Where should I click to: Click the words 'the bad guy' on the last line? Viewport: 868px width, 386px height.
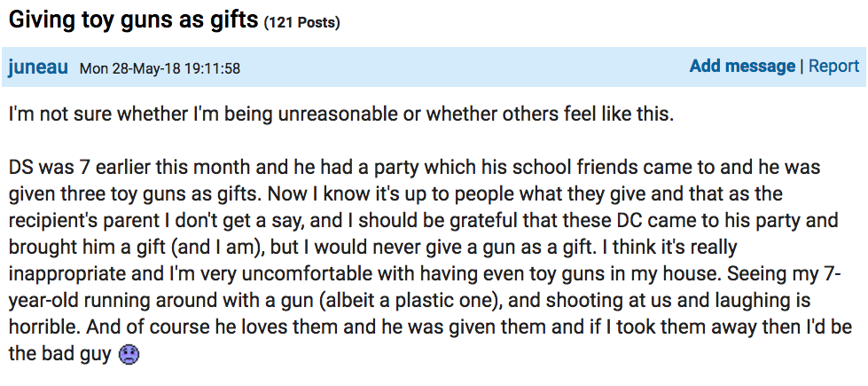(60, 355)
